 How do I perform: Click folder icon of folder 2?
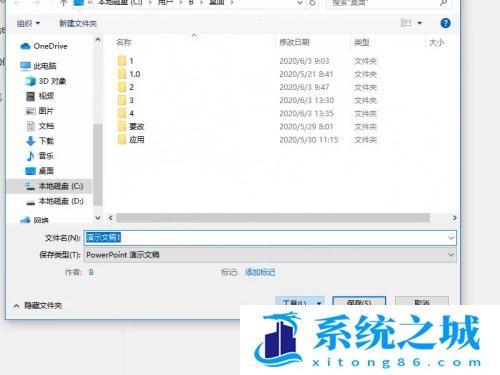122,87
